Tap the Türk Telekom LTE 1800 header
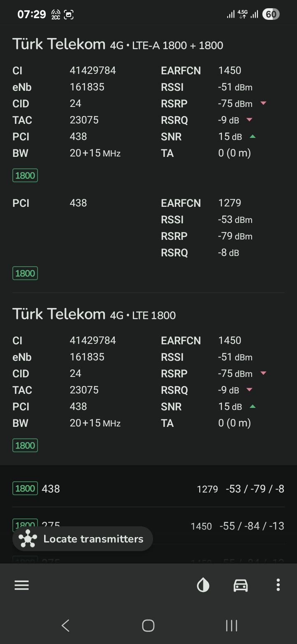Viewport: 297px width, 644px height. [94, 314]
